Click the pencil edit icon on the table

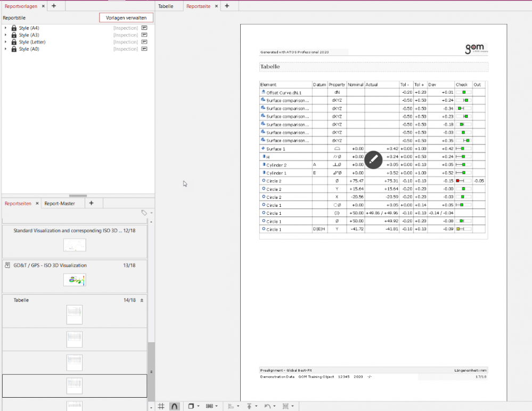click(x=373, y=159)
